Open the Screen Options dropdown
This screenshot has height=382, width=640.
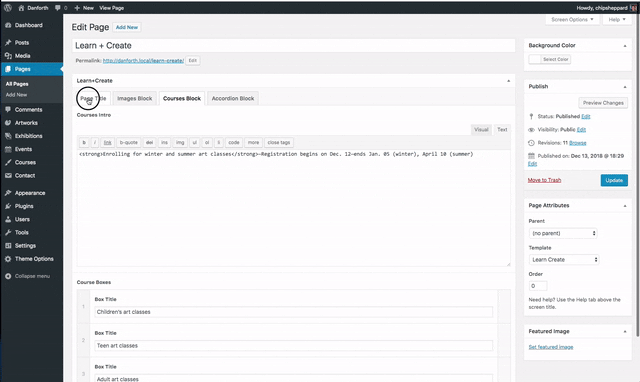572,20
